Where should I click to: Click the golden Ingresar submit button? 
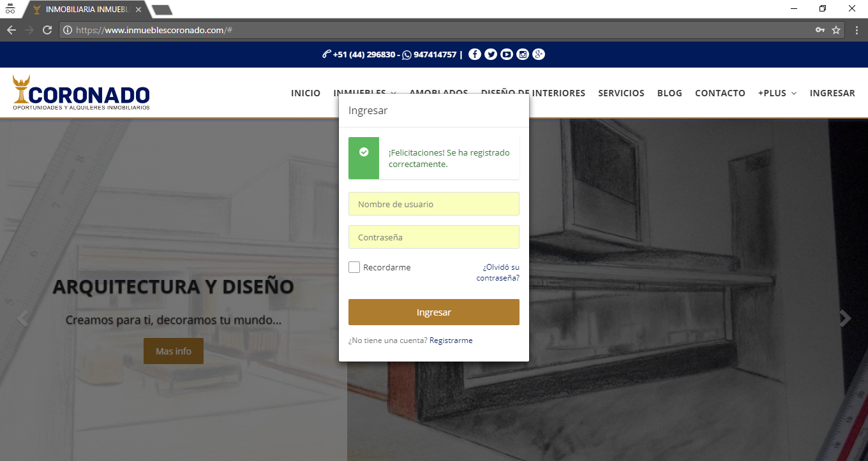pos(434,312)
